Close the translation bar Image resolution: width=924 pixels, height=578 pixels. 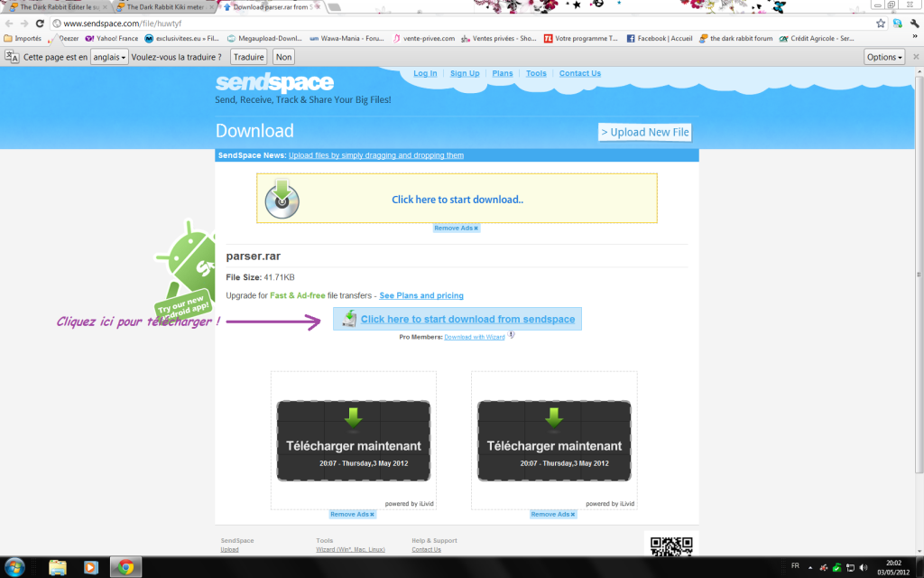(916, 57)
